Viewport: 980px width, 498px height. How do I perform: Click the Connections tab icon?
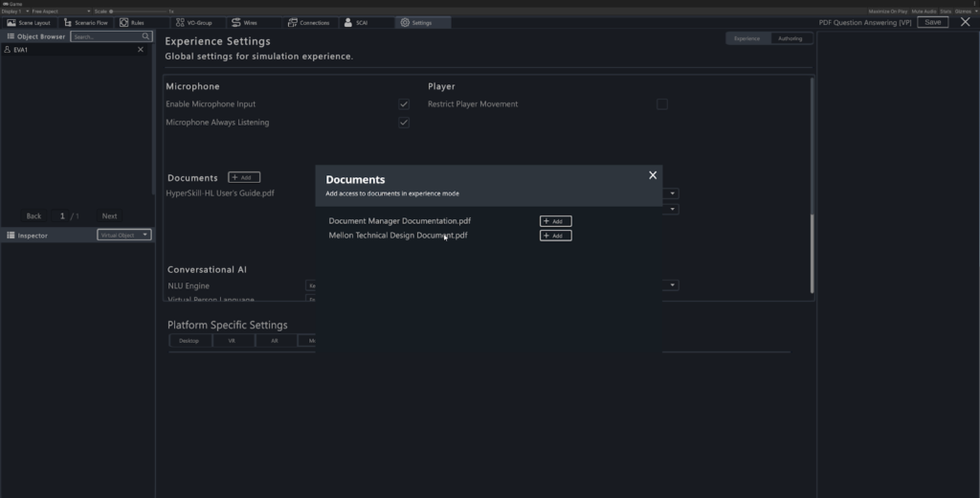tap(292, 22)
